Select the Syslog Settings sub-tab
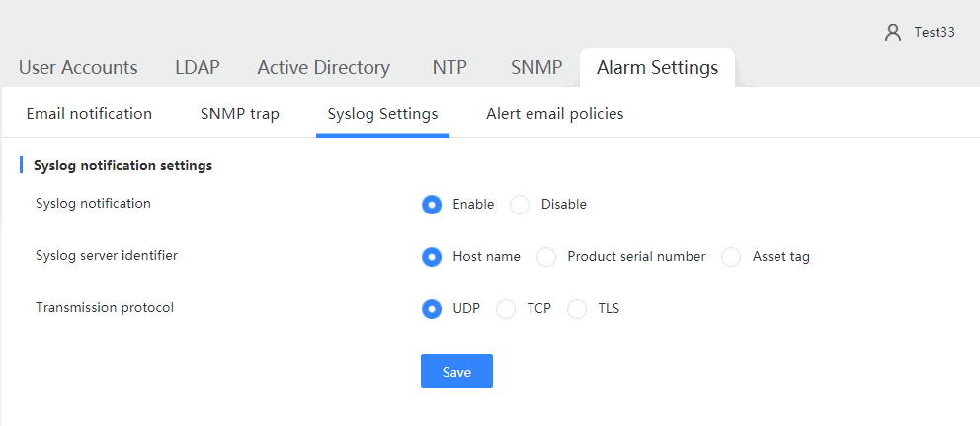 point(382,114)
